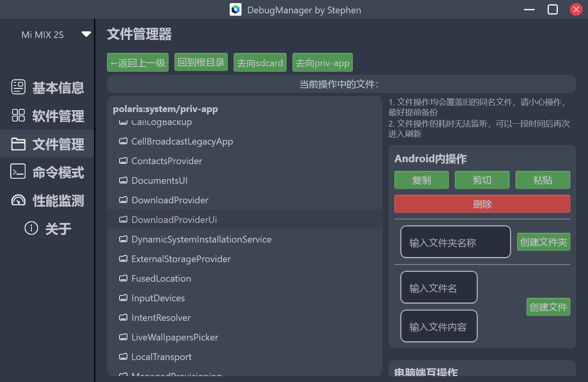Click the 文件管理 folder icon

pyautogui.click(x=18, y=144)
